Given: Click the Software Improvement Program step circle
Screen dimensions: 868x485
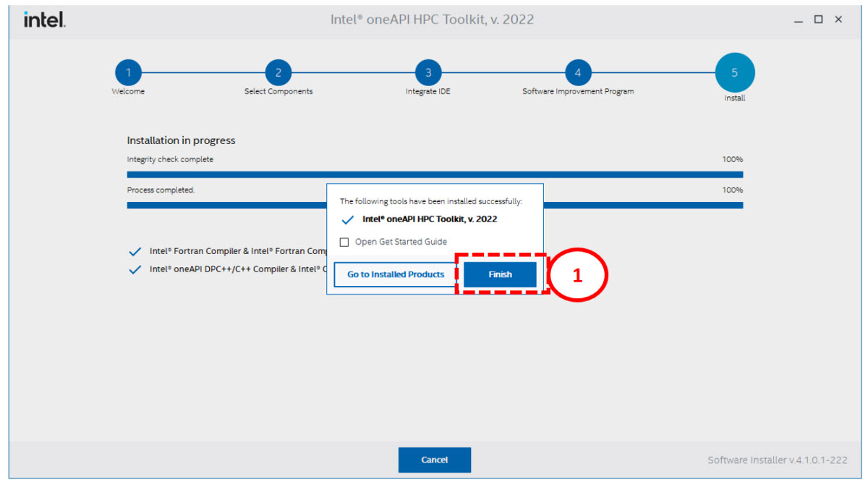Looking at the screenshot, I should pyautogui.click(x=577, y=72).
